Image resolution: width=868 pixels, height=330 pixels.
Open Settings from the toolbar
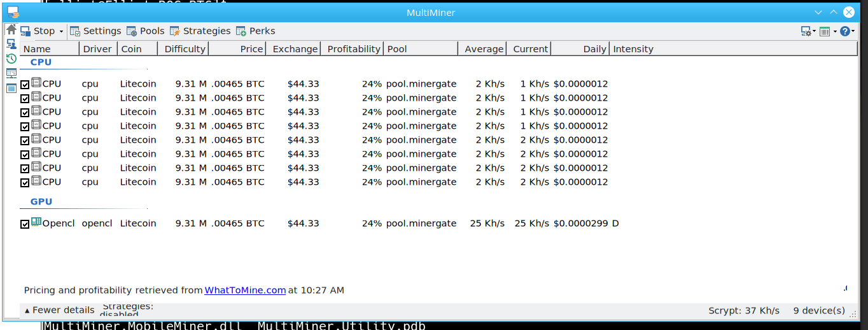coord(95,31)
